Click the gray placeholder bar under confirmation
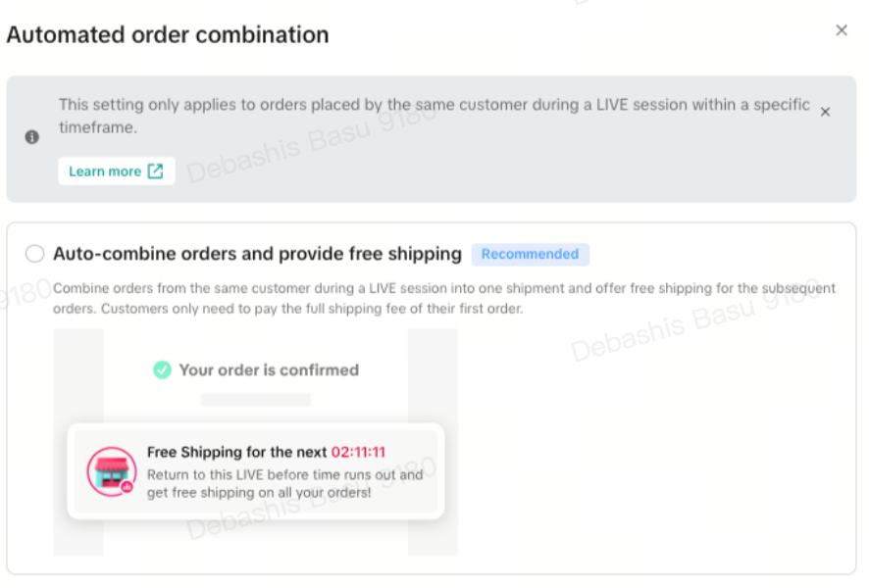Screen dimensions: 869x588 pos(255,400)
